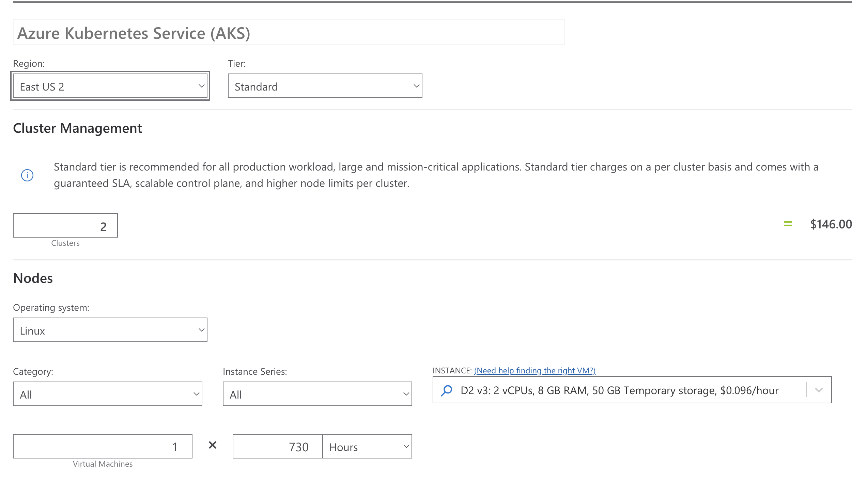The height and width of the screenshot is (484, 868).
Task: Click the Clusters number input field
Action: click(x=65, y=226)
